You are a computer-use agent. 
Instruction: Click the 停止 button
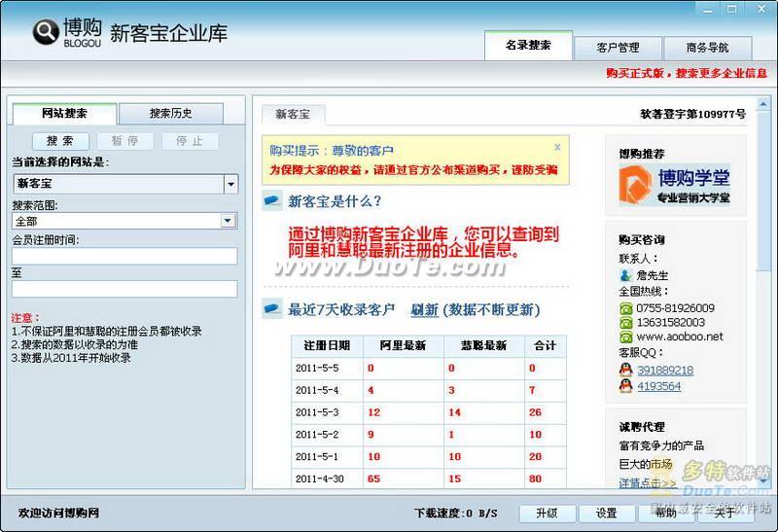(x=190, y=141)
